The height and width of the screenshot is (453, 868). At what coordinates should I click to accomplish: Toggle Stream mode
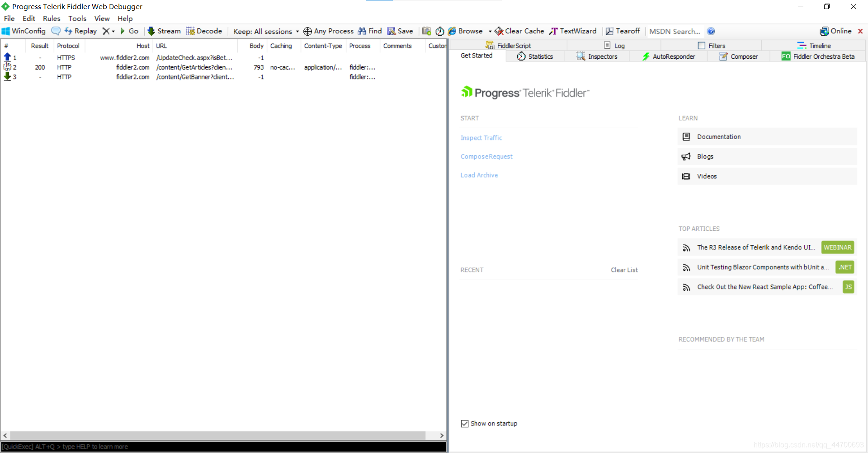click(164, 31)
